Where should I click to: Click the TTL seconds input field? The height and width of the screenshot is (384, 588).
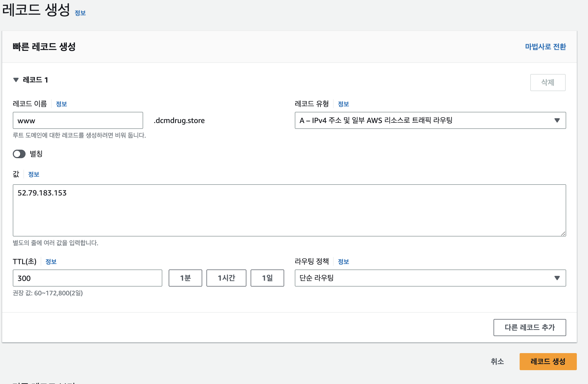[87, 278]
